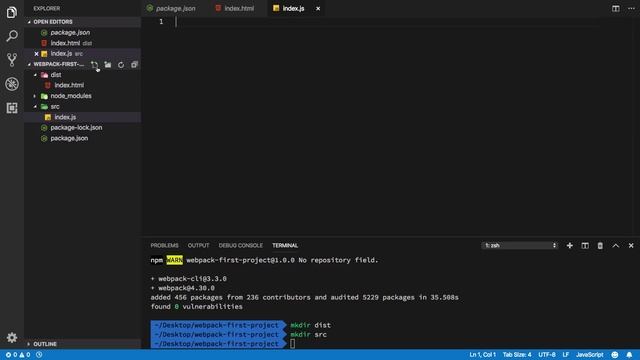Split the editor to the right

point(616,8)
